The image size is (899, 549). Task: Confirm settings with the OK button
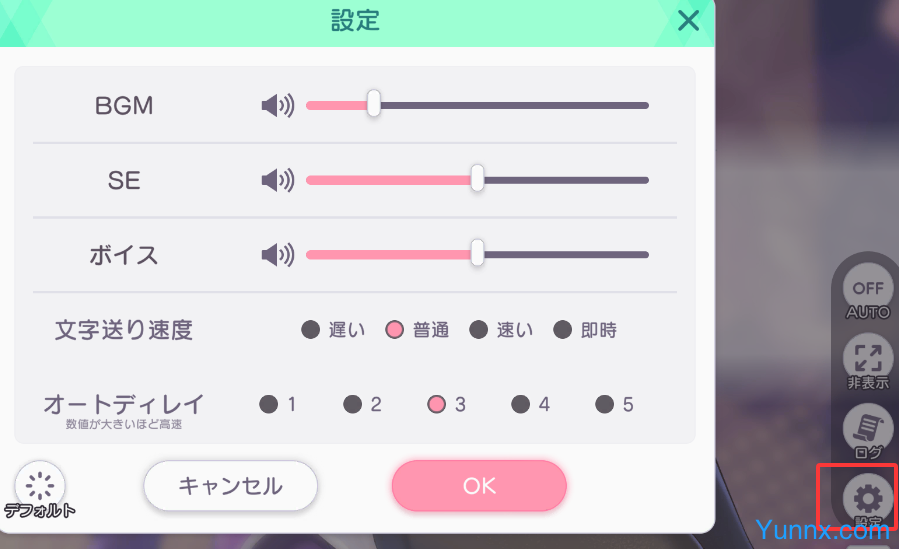479,486
